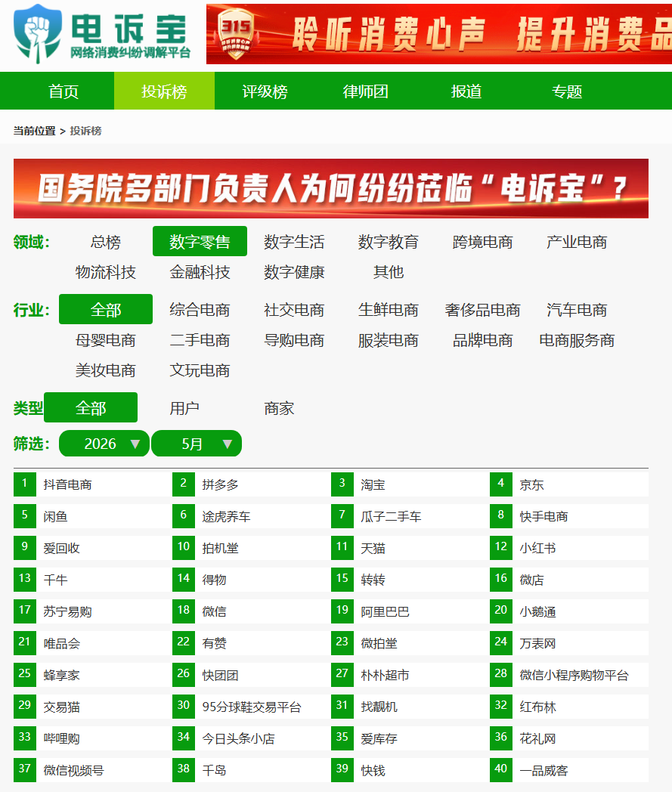Open the 2026 year dropdown
Viewport: 672px width, 792px height.
104,444
